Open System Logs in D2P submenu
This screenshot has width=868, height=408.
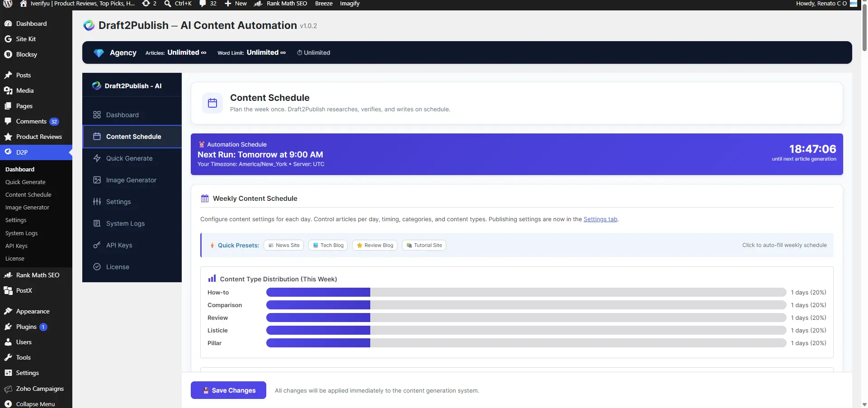[x=21, y=233]
